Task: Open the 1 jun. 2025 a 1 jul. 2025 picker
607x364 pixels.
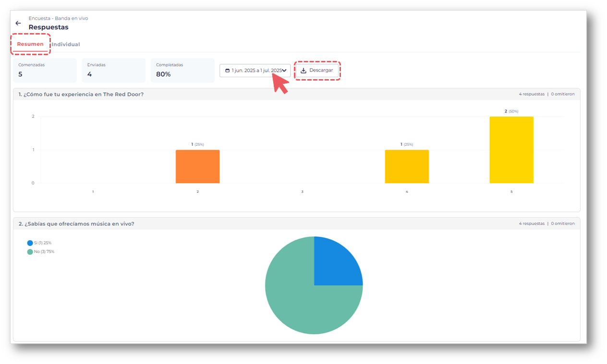Action: click(255, 70)
